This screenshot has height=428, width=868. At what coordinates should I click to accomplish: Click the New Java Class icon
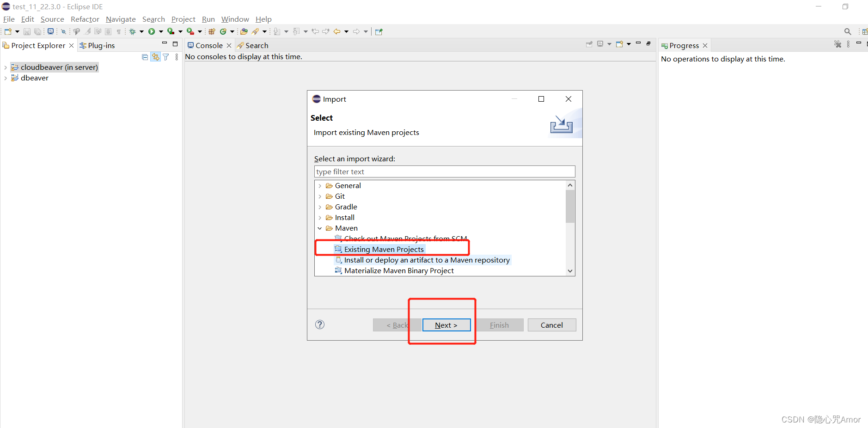pos(223,31)
